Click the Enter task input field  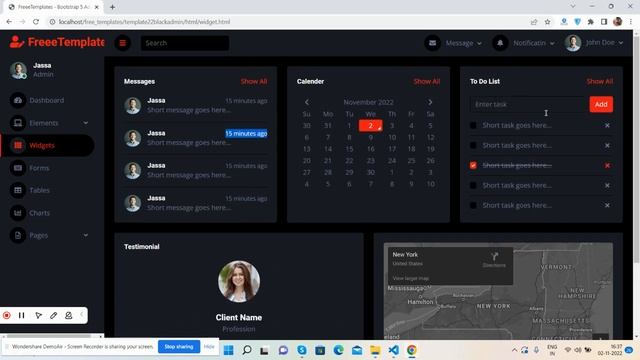(x=529, y=104)
